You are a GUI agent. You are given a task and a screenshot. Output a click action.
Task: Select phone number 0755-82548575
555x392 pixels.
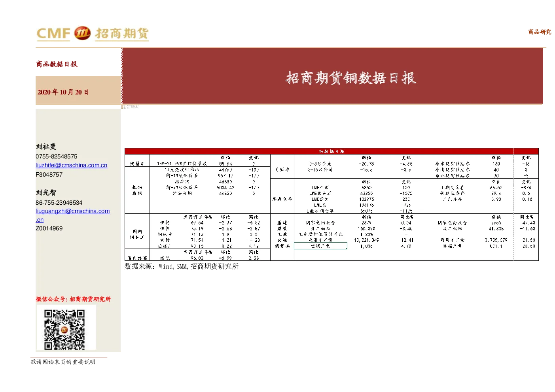[x=57, y=156]
